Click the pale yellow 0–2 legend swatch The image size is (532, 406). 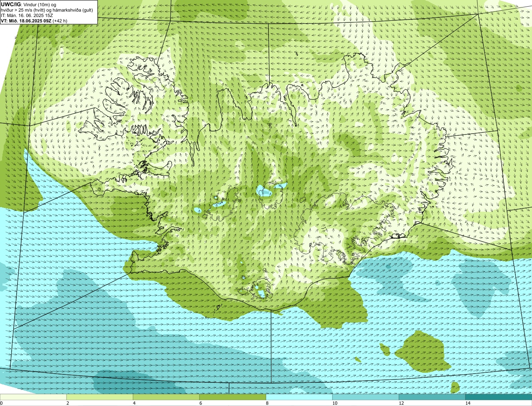(x=33, y=397)
